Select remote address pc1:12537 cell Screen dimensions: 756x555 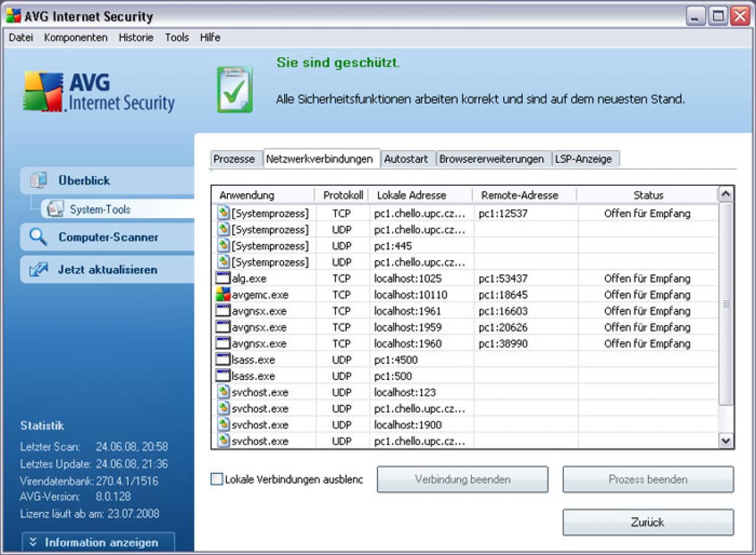click(524, 213)
